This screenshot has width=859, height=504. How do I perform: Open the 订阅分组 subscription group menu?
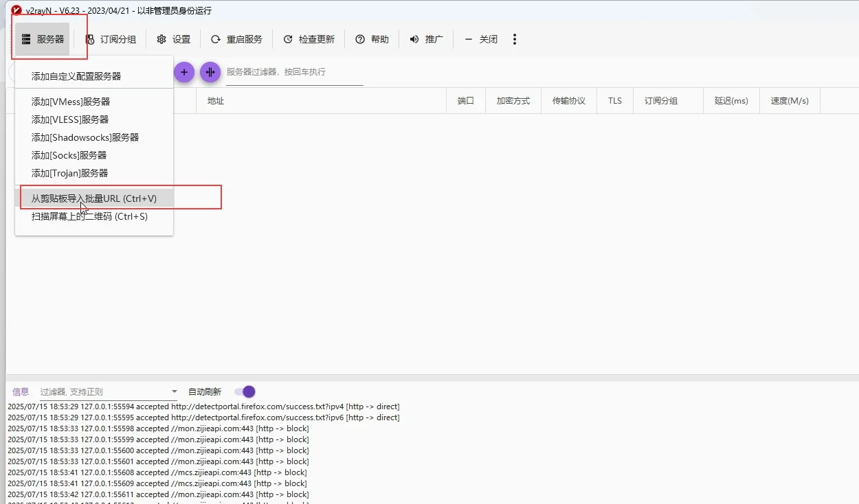[x=111, y=39]
